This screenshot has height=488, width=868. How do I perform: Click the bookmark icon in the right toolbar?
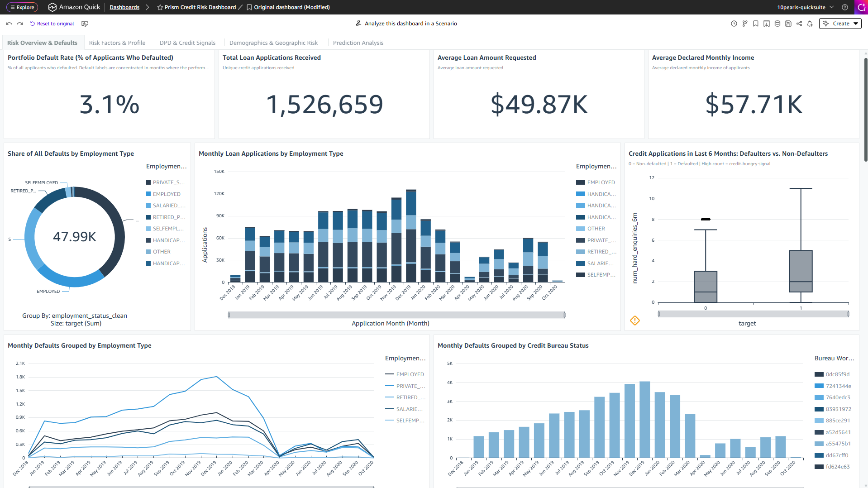(756, 24)
